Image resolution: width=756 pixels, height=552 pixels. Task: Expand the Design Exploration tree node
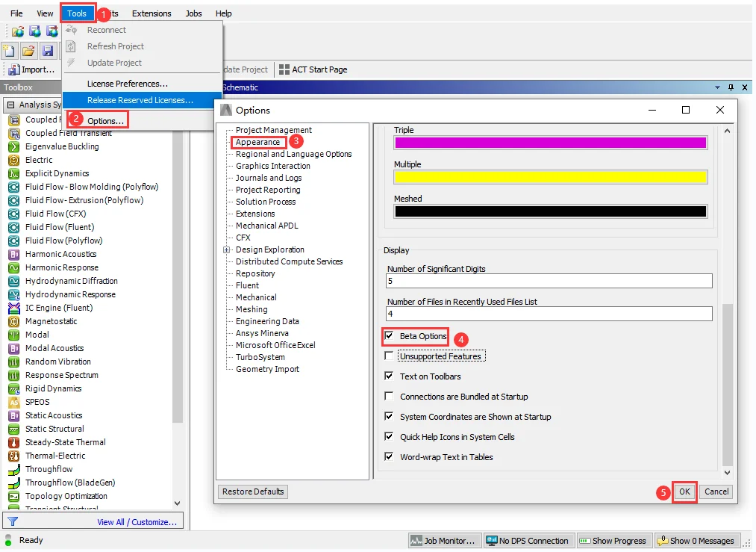coord(226,250)
